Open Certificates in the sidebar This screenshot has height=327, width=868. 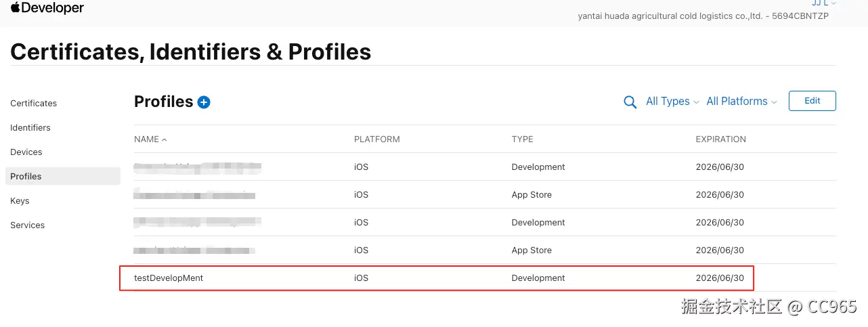coord(34,104)
